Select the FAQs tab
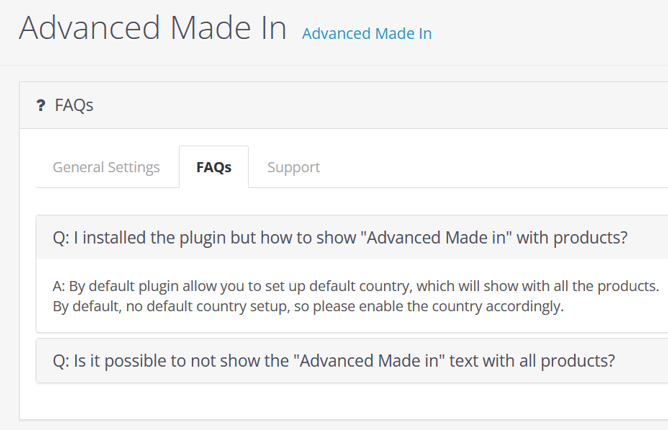 pyautogui.click(x=214, y=167)
